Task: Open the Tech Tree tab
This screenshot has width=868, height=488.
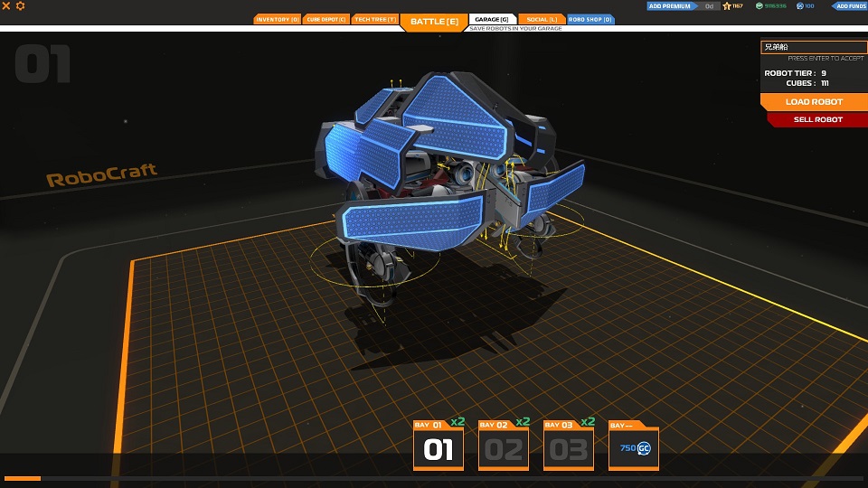Action: (x=375, y=19)
